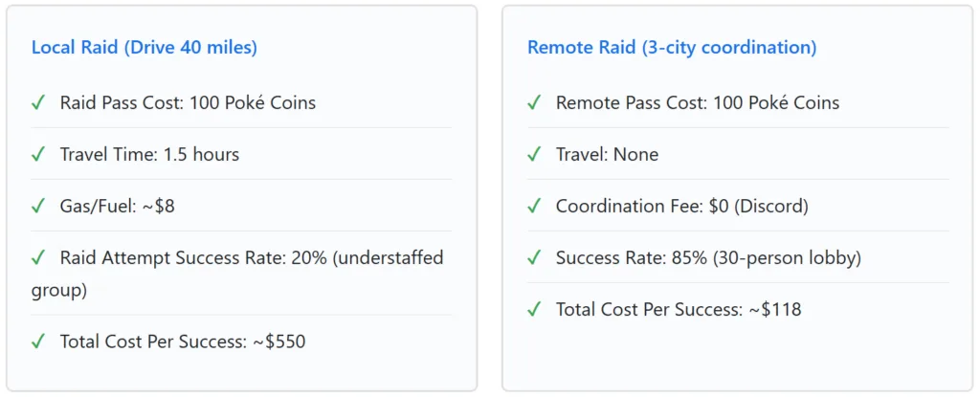This screenshot has width=980, height=397.
Task: Open the Remote Raid (3-city coordination) heading
Action: click(672, 48)
